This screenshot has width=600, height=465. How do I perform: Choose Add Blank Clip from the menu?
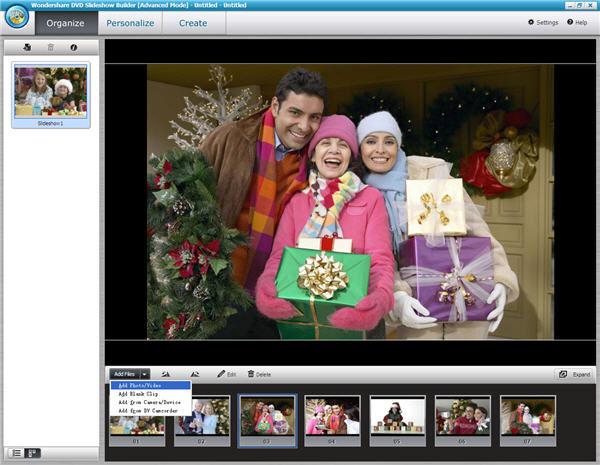150,394
